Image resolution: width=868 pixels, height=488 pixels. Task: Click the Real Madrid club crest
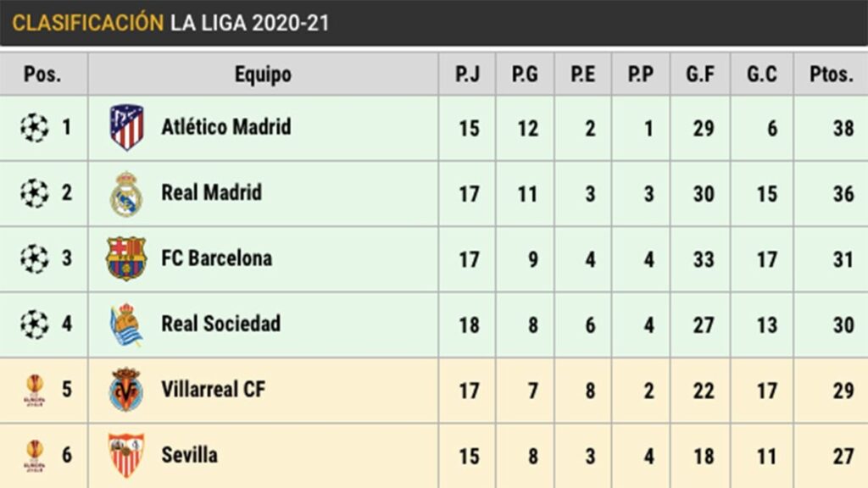[x=126, y=194]
